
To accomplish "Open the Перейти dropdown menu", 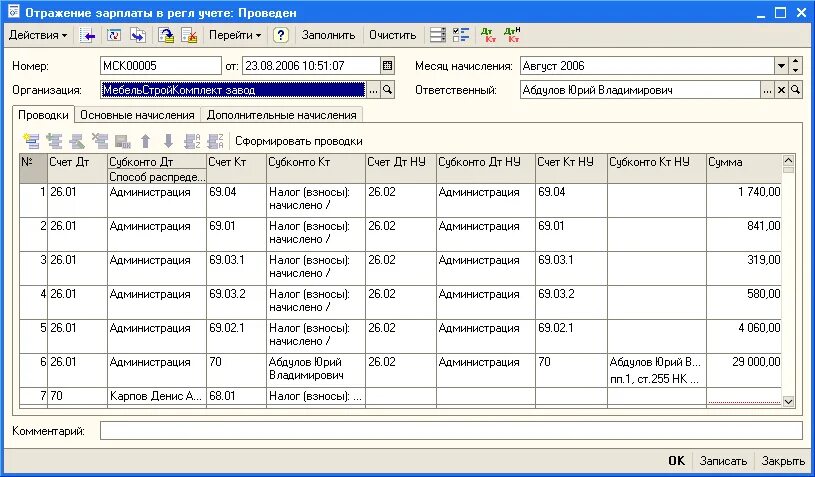I will 235,35.
